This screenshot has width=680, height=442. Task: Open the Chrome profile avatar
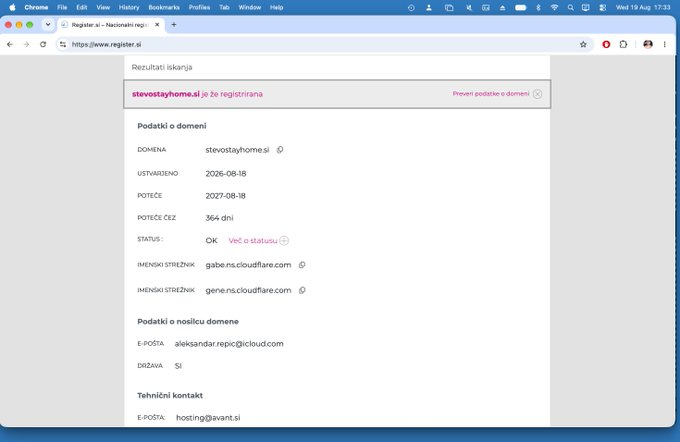(x=648, y=44)
